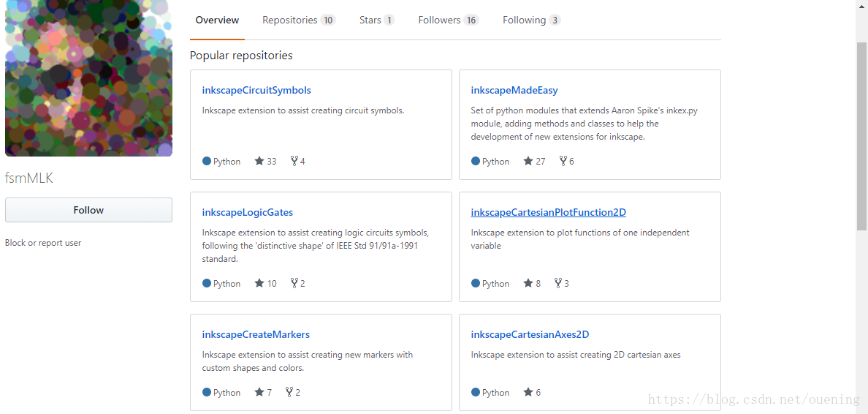Click 'Inkscape extension to plot functions' description

coord(580,239)
